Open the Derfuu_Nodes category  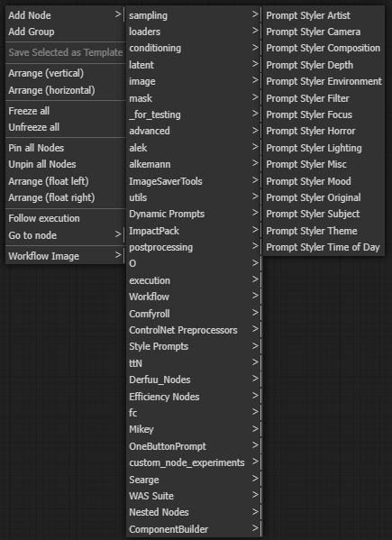194,380
